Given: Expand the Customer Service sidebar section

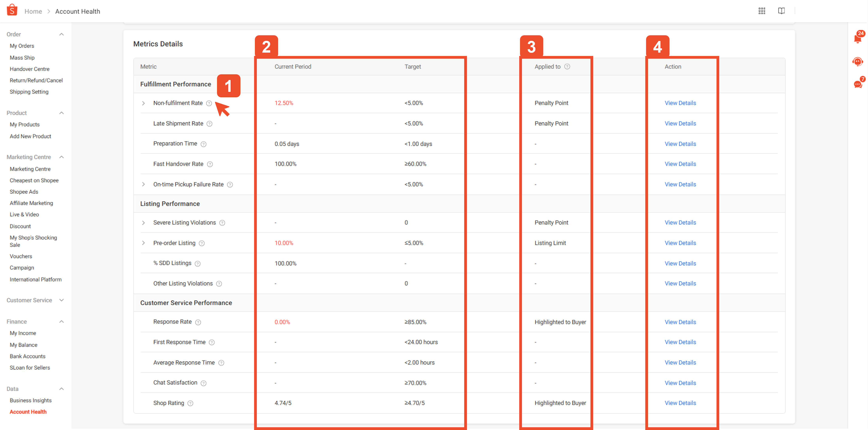Looking at the screenshot, I should point(62,300).
